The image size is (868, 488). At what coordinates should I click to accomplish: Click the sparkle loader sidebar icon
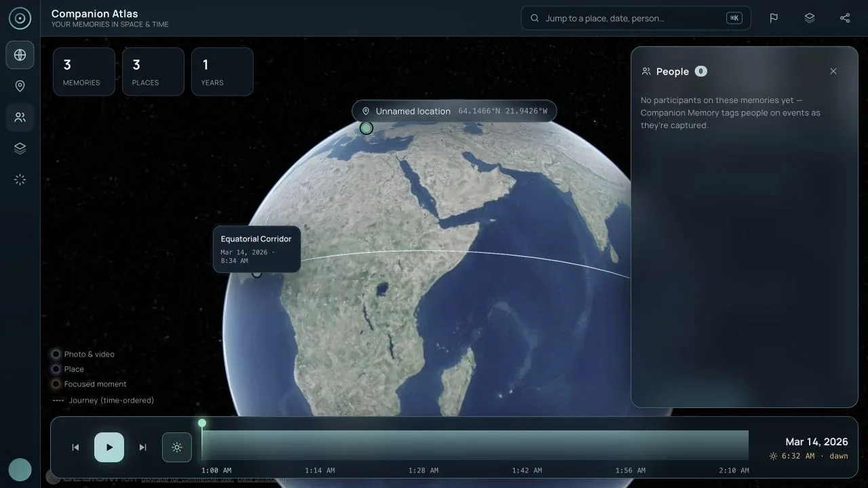coord(20,180)
